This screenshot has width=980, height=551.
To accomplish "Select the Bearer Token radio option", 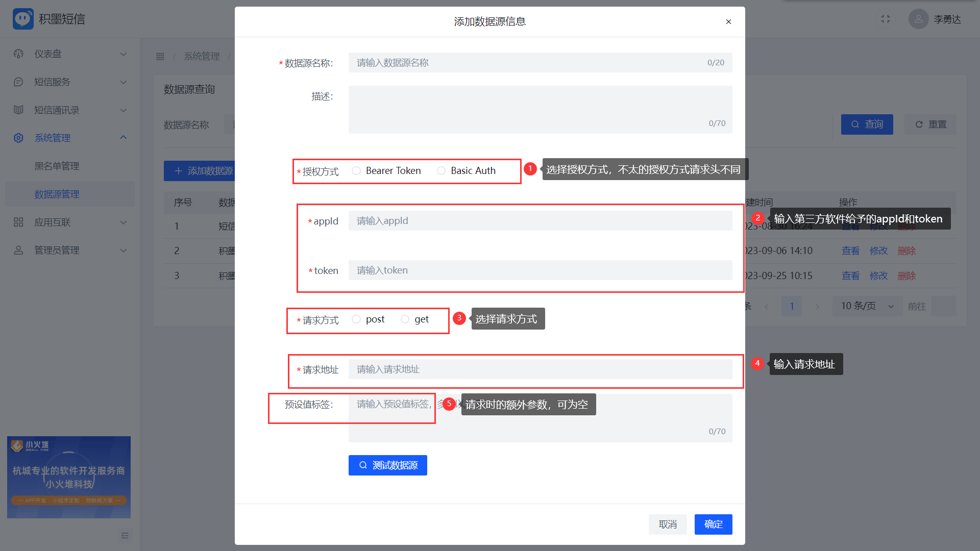I will point(356,171).
